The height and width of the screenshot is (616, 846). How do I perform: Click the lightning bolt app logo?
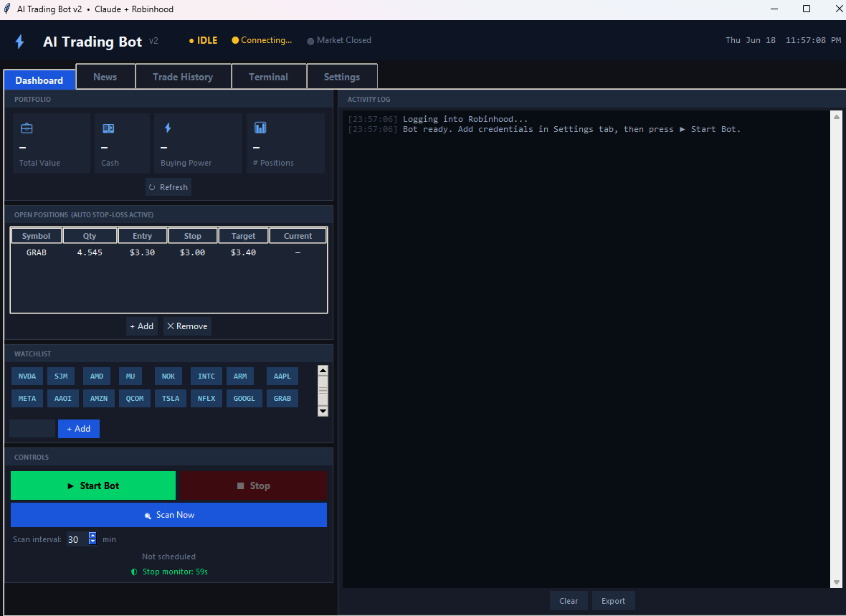point(19,42)
